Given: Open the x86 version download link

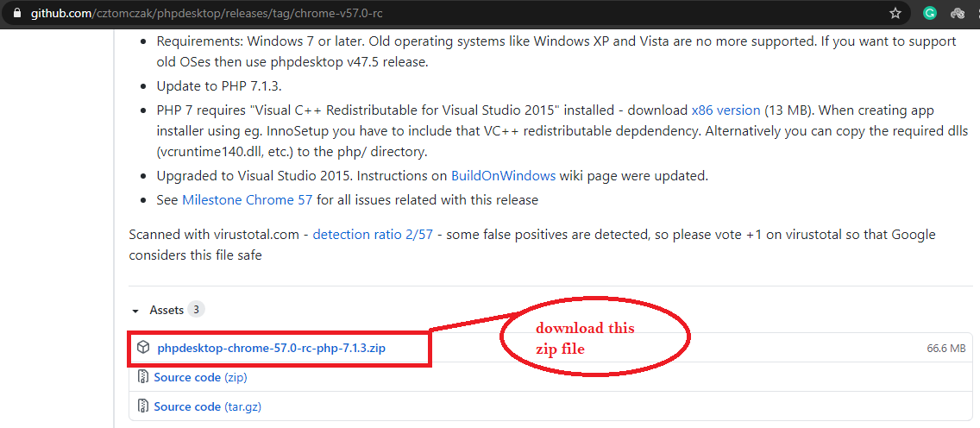Looking at the screenshot, I should 726,110.
